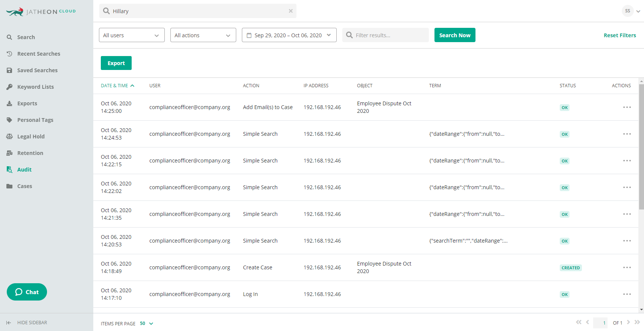The image size is (644, 331).
Task: Click the table vertical scrollbar thumb
Action: 641,147
